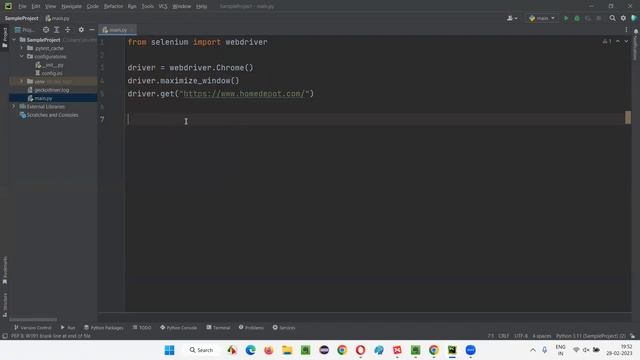Viewport: 640px width, 360px height.
Task: Open Services tool window
Action: pos(284,328)
